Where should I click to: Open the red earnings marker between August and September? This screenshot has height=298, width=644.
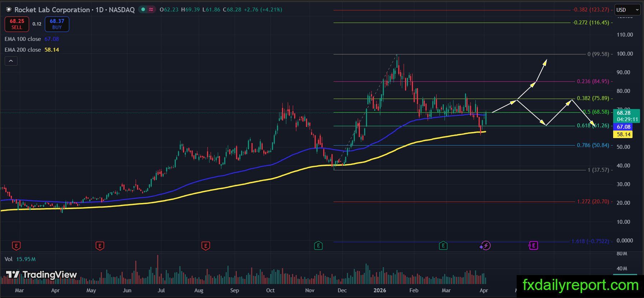(206, 246)
